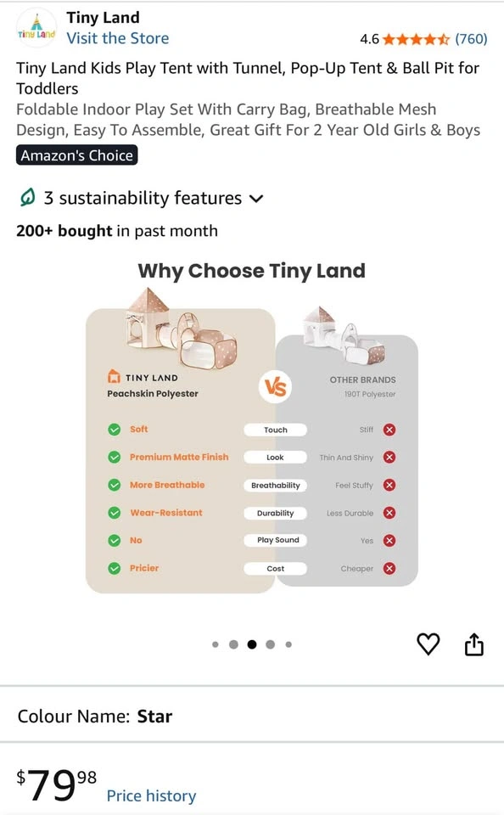Open the Tiny Land store logo

coord(36,28)
